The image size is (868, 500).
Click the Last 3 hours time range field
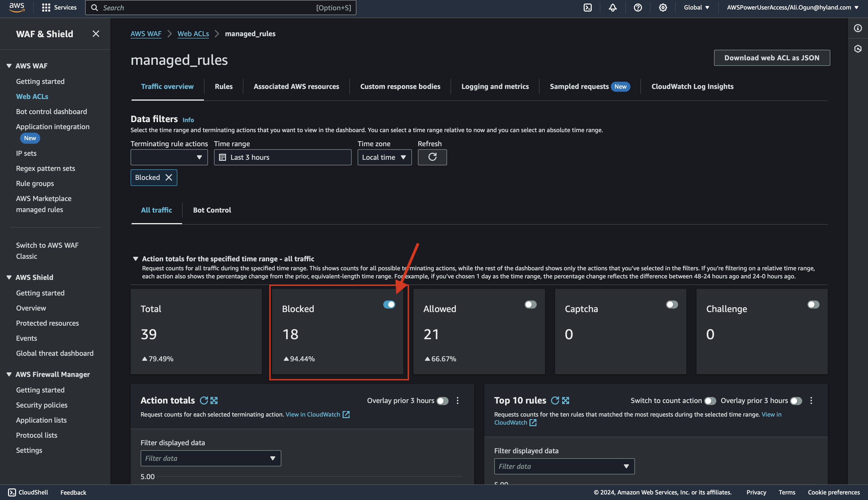283,157
